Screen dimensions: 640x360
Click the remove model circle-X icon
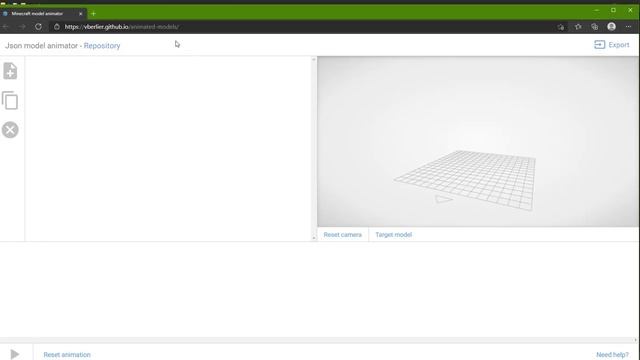click(x=10, y=130)
